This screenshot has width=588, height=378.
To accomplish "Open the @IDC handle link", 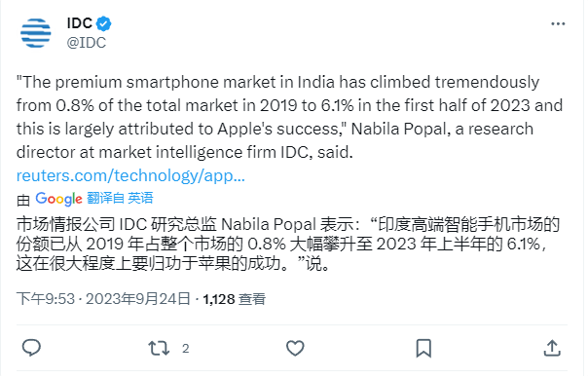I will tap(87, 43).
